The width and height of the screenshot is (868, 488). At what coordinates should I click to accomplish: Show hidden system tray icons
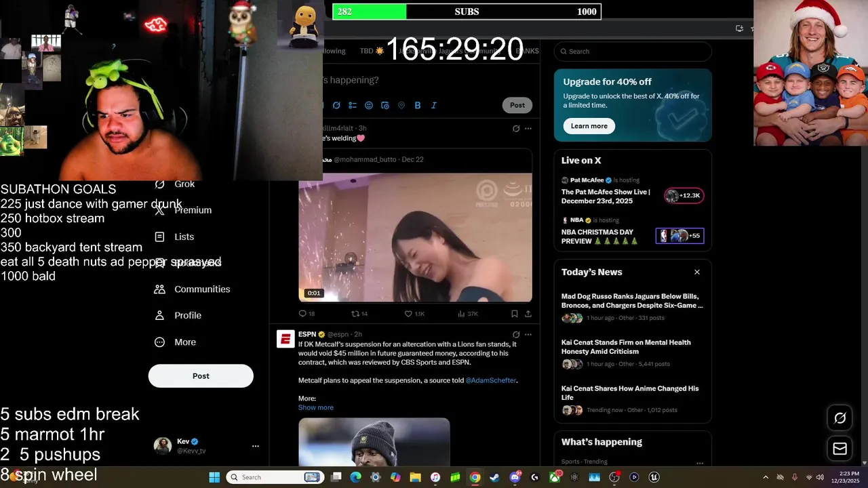(x=766, y=477)
